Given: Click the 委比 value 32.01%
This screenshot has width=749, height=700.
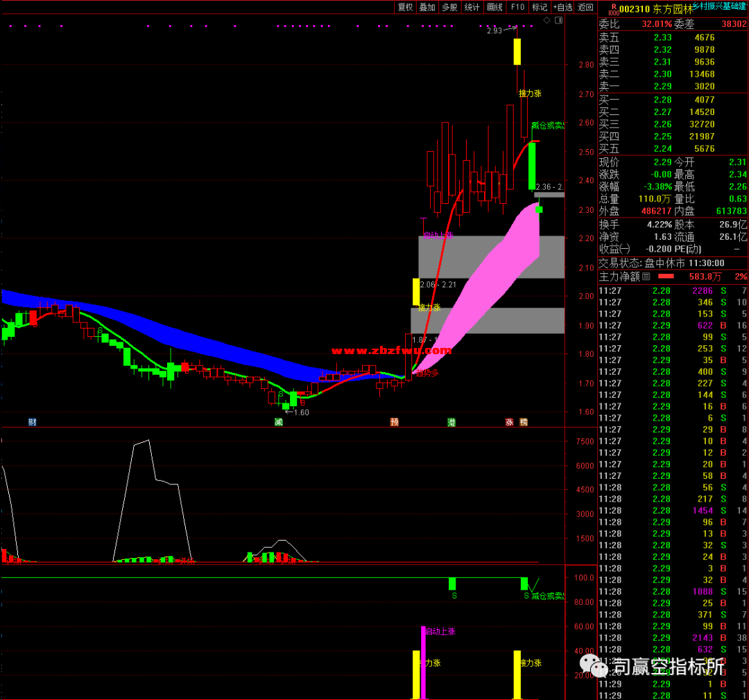Looking at the screenshot, I should click(x=656, y=24).
